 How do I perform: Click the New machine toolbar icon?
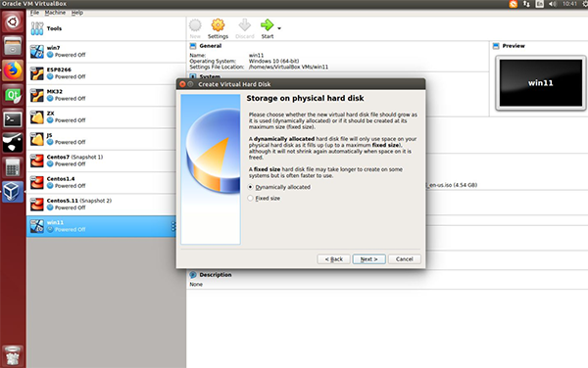pyautogui.click(x=195, y=25)
